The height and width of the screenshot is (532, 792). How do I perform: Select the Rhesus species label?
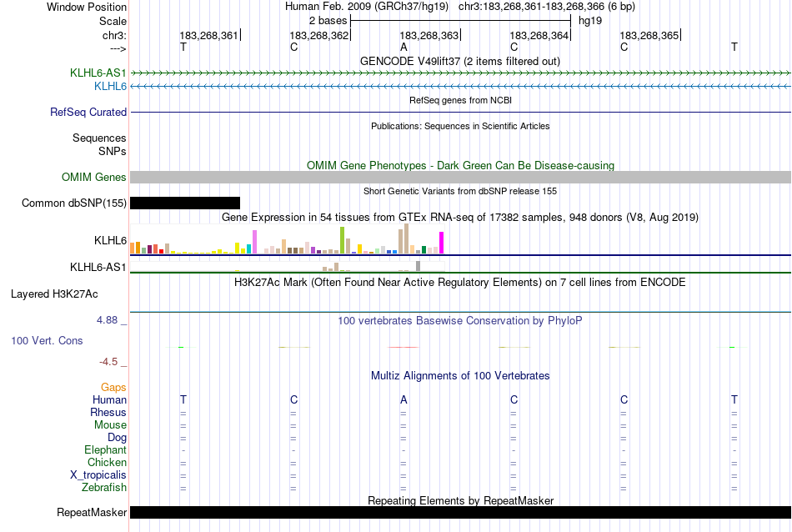click(x=108, y=412)
